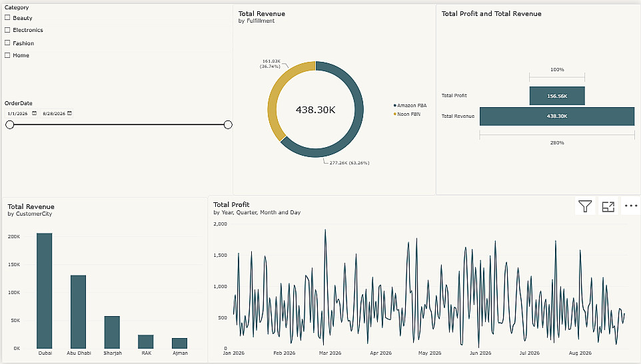Select the Dubai revenue bar
Image resolution: width=641 pixels, height=364 pixels.
(x=45, y=291)
